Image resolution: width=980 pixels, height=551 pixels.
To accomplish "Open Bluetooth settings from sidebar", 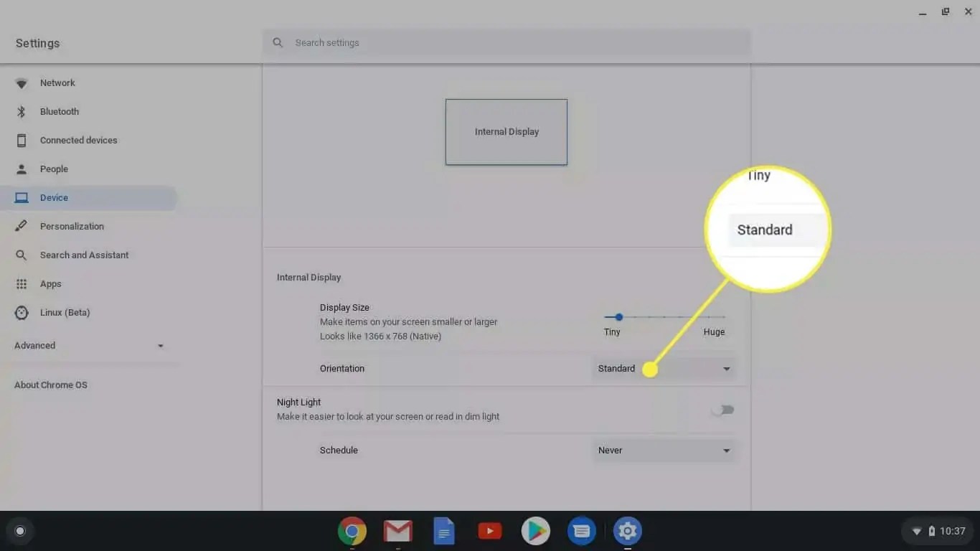I will [x=59, y=111].
